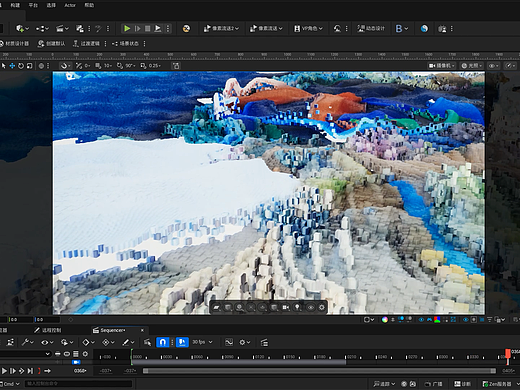Open the add content dropdown in main toolbar
520x390 pixels.
pos(22,29)
